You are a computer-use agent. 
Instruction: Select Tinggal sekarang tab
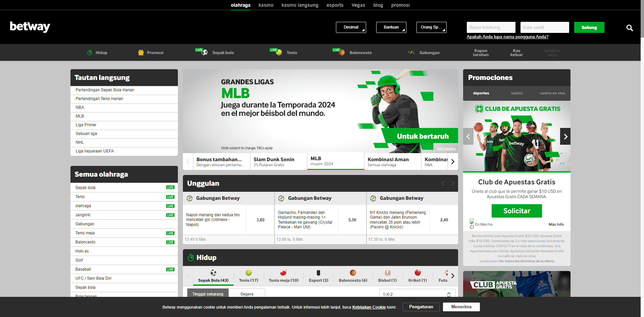pos(208,294)
